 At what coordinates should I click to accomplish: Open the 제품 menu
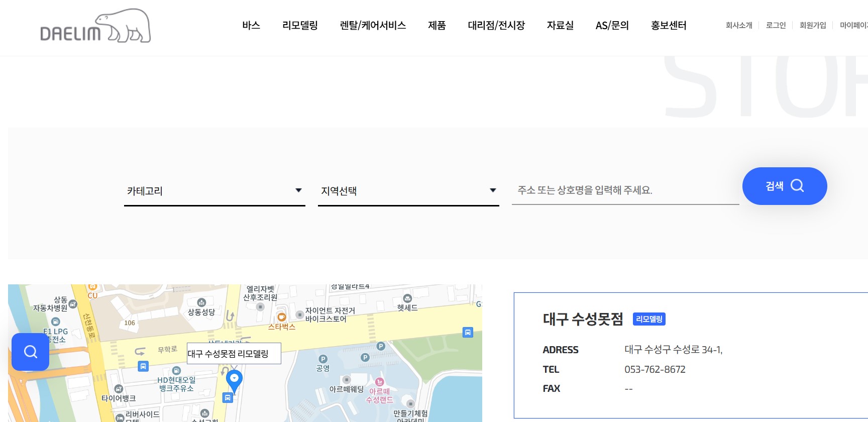[437, 25]
